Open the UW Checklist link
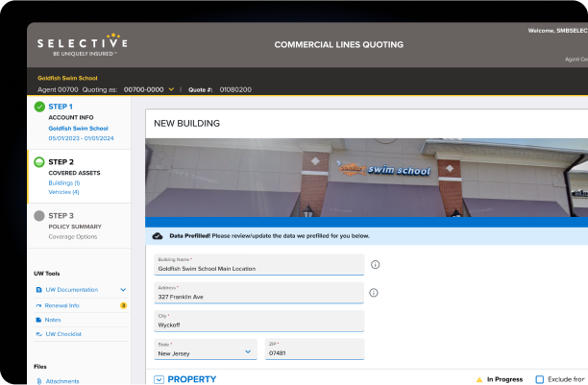The image size is (588, 385). (x=63, y=334)
